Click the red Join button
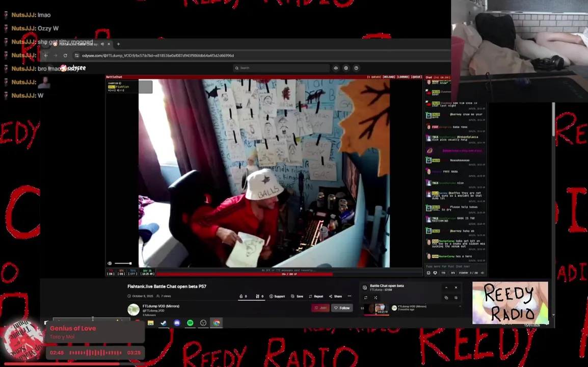 point(320,308)
